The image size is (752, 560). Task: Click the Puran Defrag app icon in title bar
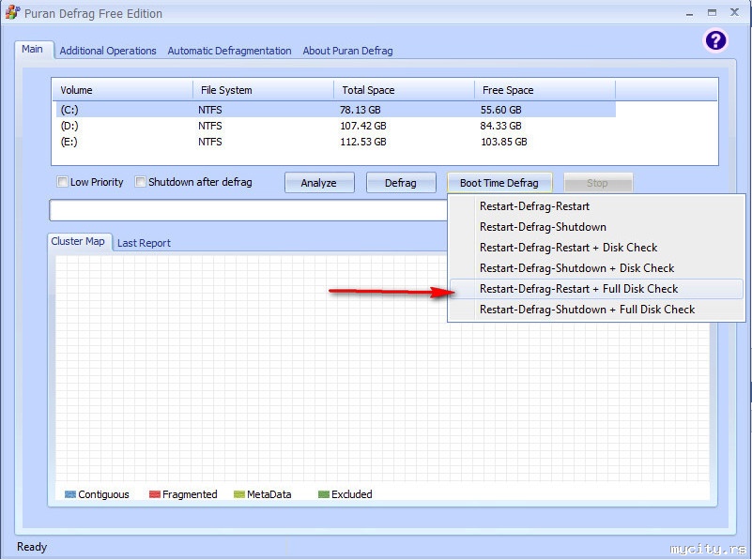point(12,13)
